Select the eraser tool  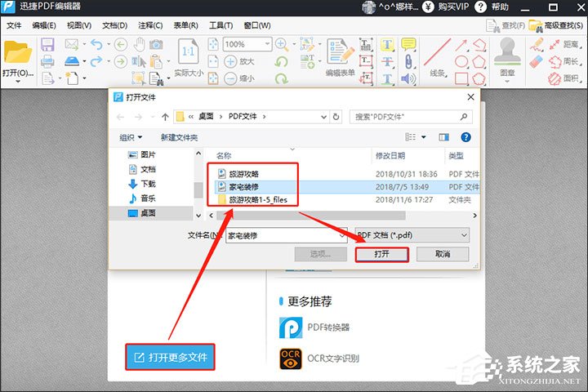point(537,61)
